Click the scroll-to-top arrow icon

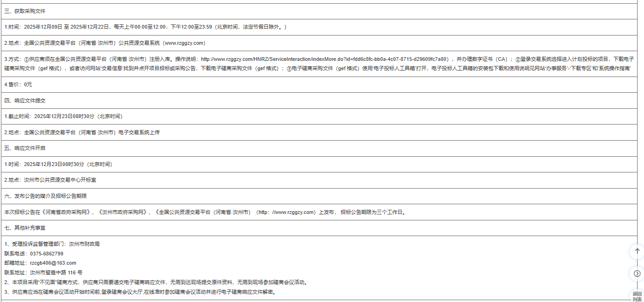(x=637, y=251)
